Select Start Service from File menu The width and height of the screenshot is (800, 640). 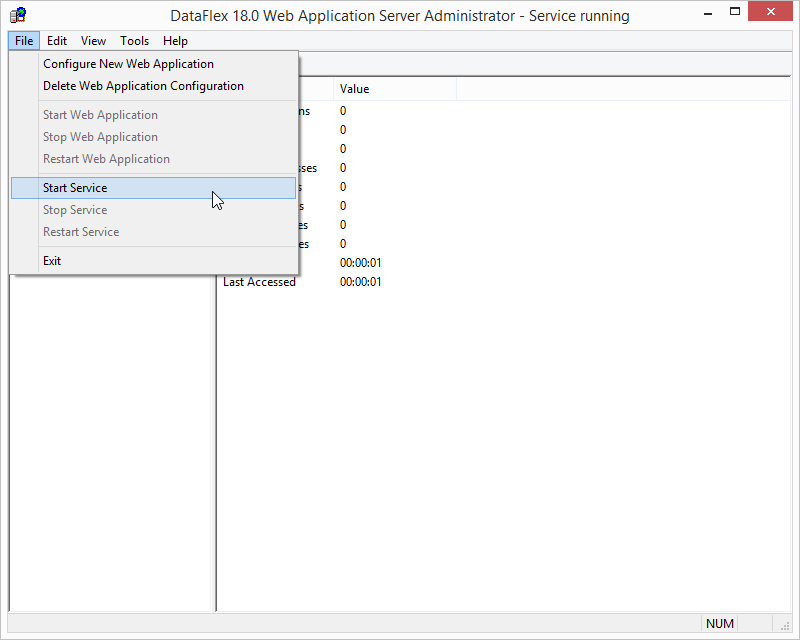pyautogui.click(x=154, y=188)
